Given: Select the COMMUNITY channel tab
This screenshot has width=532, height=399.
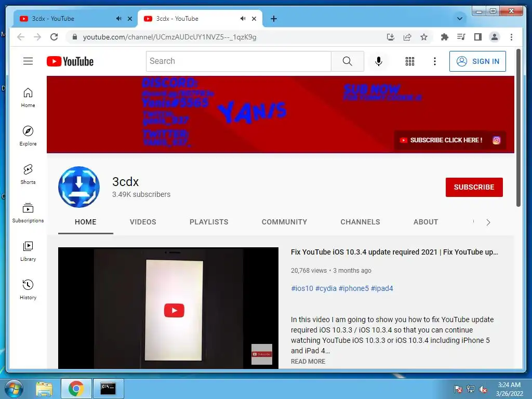Looking at the screenshot, I should point(284,222).
